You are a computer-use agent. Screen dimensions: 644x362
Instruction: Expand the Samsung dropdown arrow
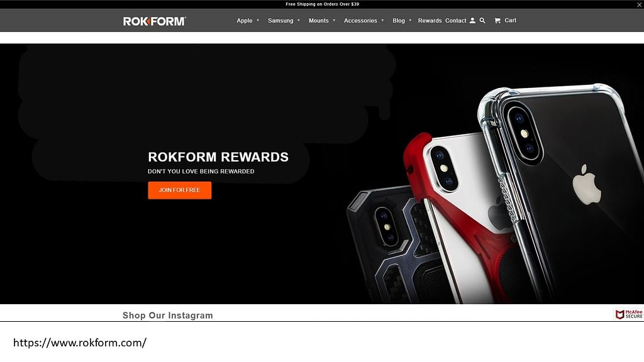[x=299, y=21]
